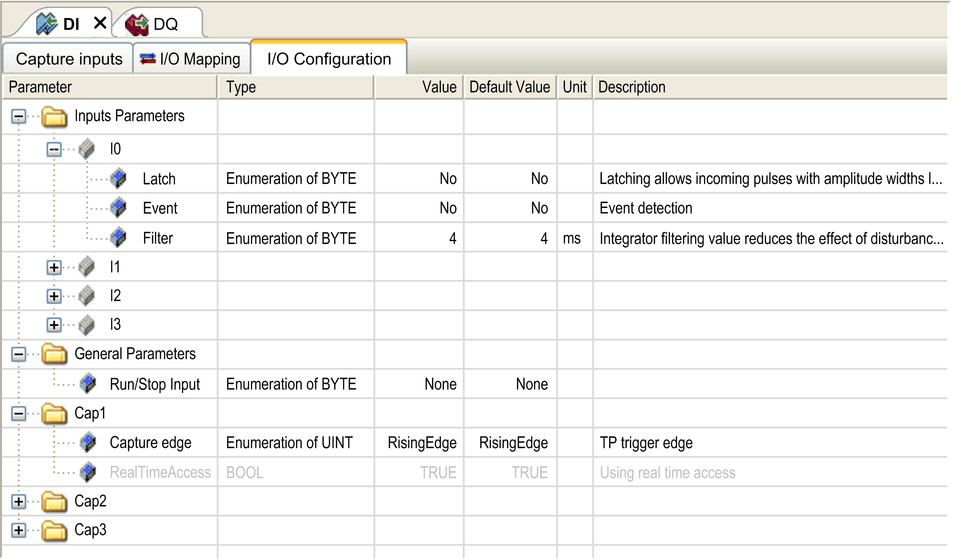Image resolution: width=954 pixels, height=560 pixels.
Task: Click the Inputs Parameters folder icon
Action: click(54, 116)
